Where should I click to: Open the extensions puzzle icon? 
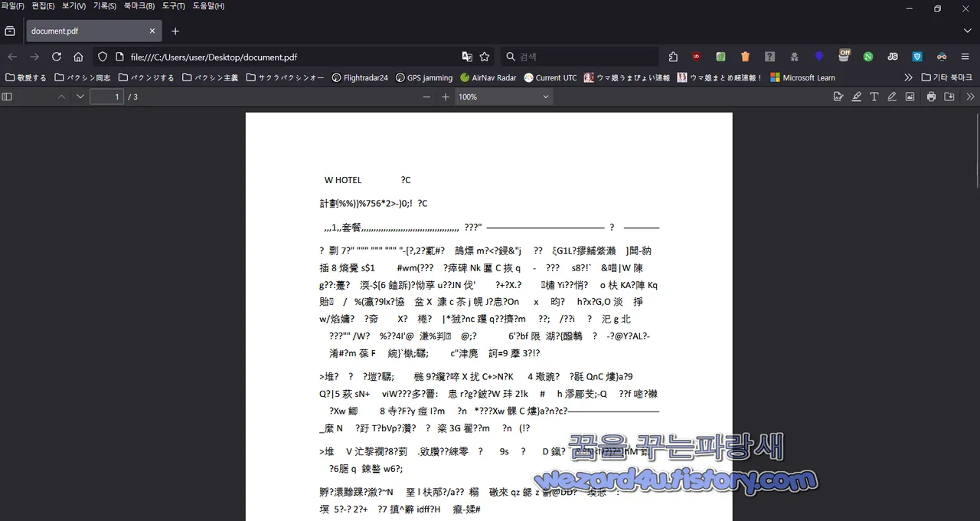tap(673, 57)
